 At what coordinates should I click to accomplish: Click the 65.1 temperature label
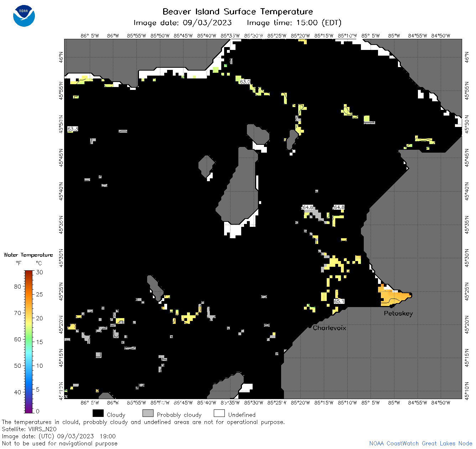[x=339, y=301]
